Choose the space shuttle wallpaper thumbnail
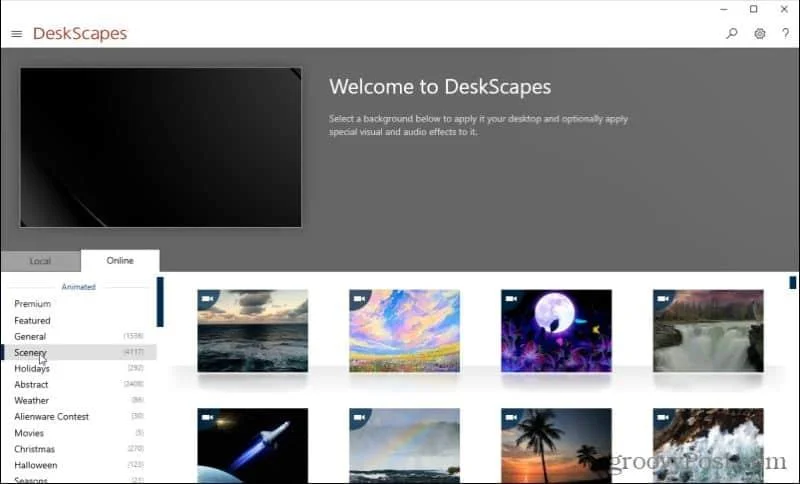 [x=253, y=446]
